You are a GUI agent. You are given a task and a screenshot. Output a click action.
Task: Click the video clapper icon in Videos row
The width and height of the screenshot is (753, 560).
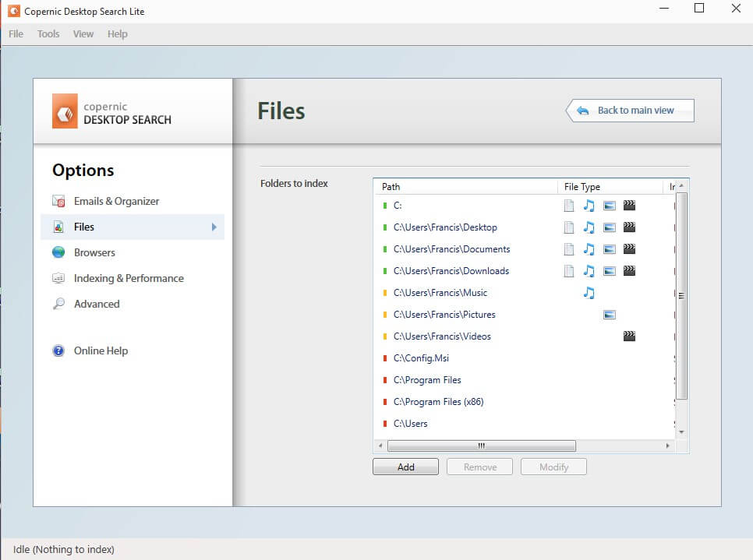coord(629,336)
